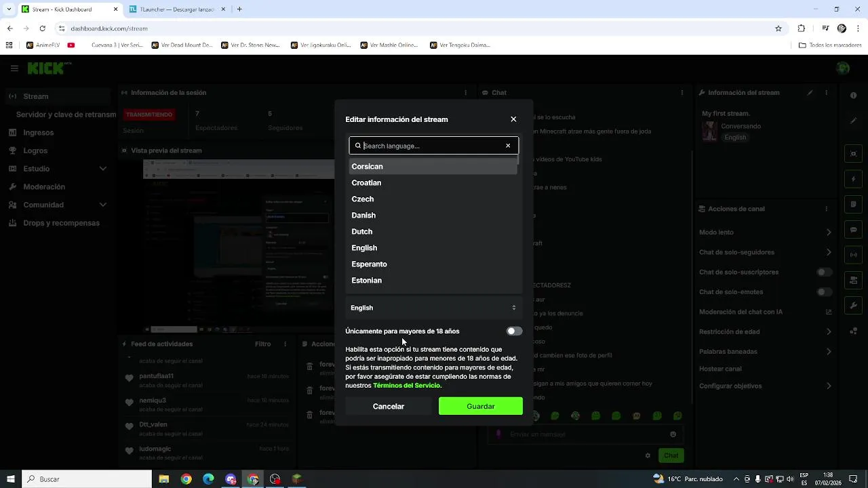The image size is (868, 488).
Task: Reload the browser page
Action: click(x=43, y=28)
